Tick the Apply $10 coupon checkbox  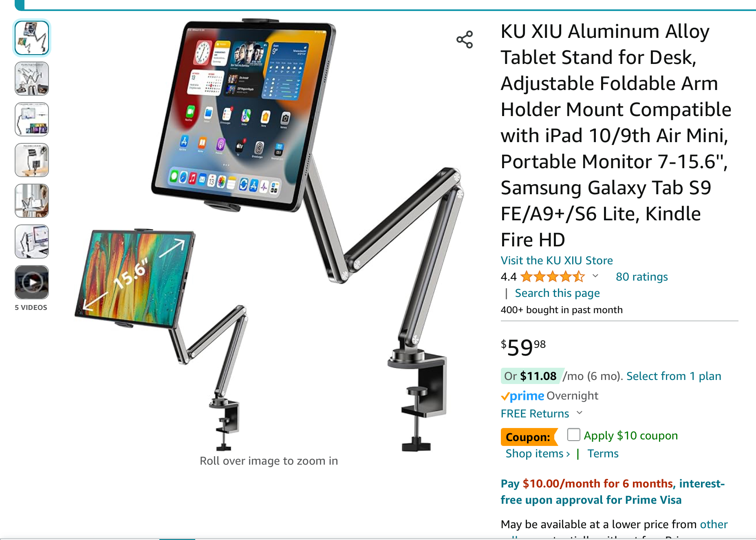[x=573, y=435]
